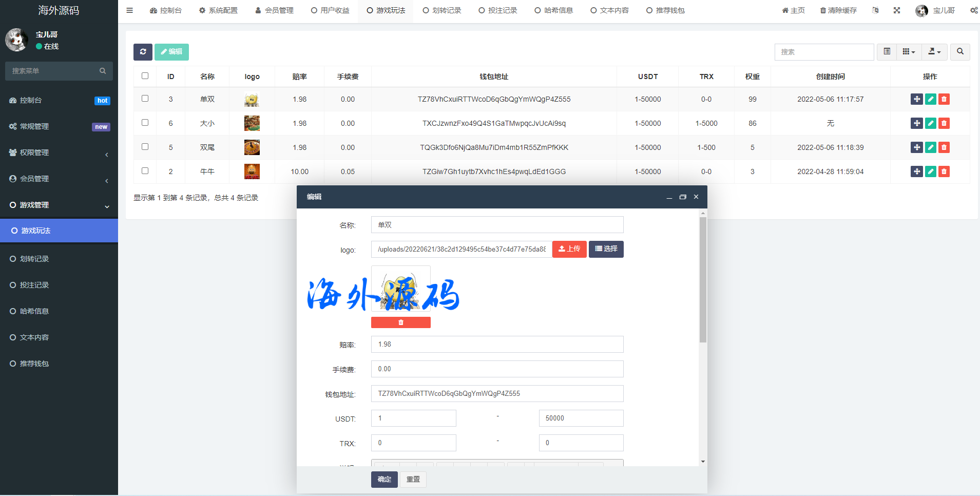Screen dimensions: 980x496
Task: Open the columns visibility dropdown
Action: tap(909, 52)
